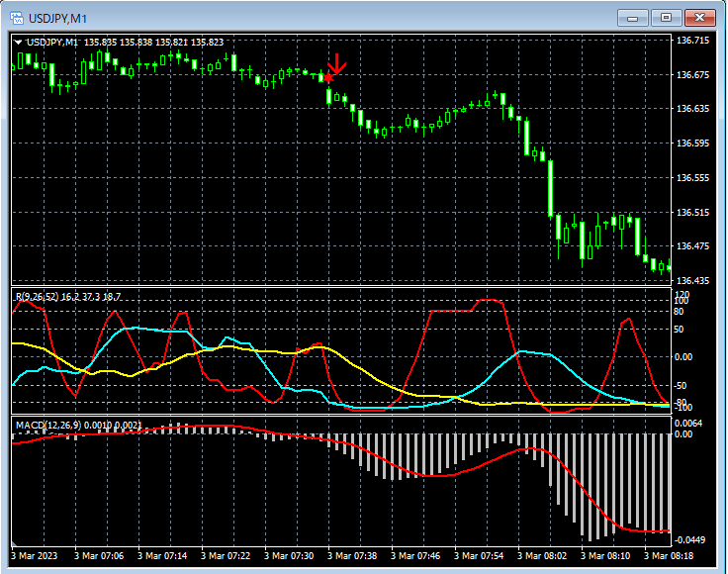Click the 50 level on R indicator scale
728x574 pixels.
pos(679,330)
